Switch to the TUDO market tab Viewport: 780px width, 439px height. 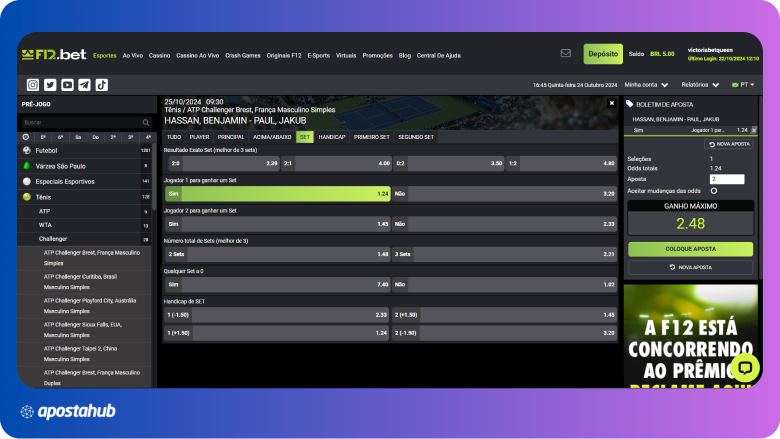tap(174, 137)
